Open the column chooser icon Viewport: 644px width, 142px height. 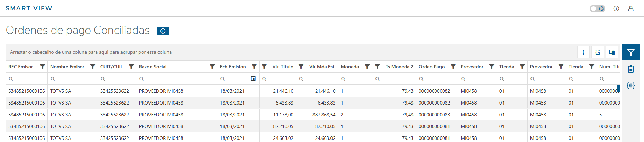click(x=612, y=52)
